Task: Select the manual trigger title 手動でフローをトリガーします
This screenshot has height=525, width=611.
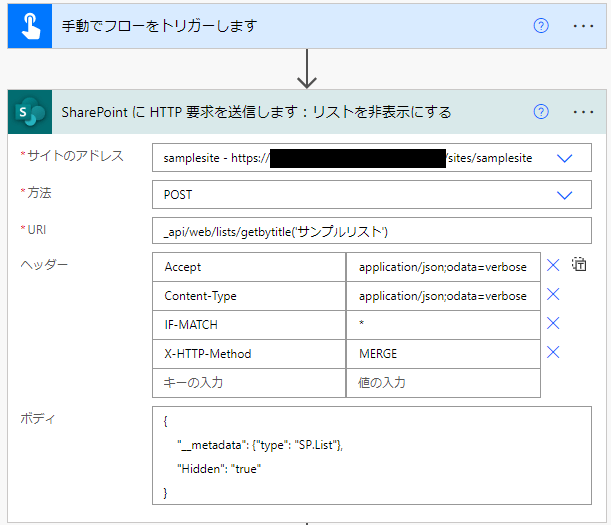Action: tap(159, 26)
